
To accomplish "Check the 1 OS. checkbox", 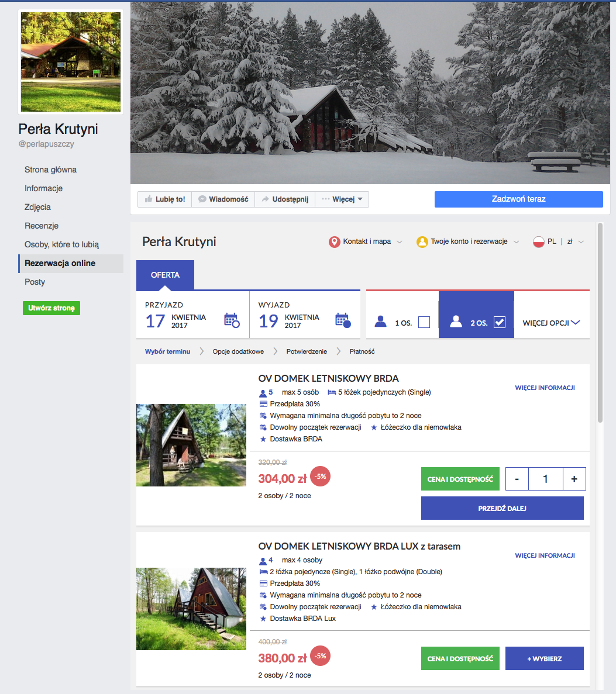I will point(424,322).
